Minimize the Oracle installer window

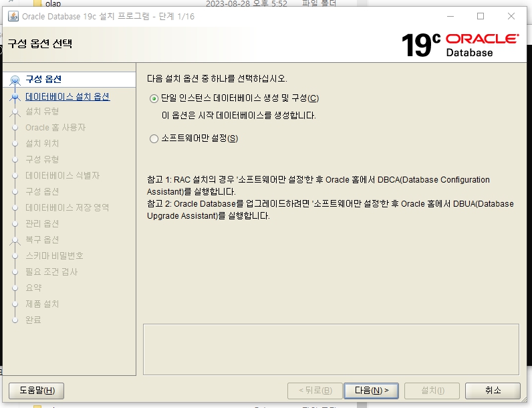pyautogui.click(x=450, y=16)
